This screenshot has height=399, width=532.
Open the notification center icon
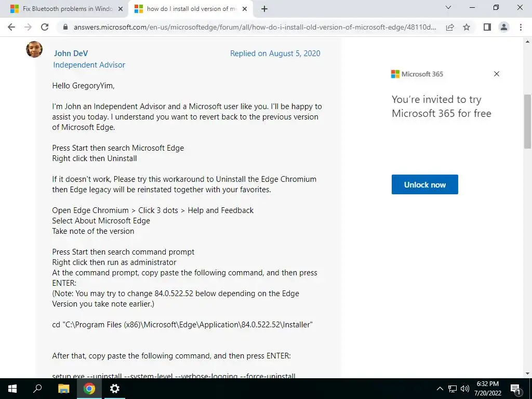(516, 389)
